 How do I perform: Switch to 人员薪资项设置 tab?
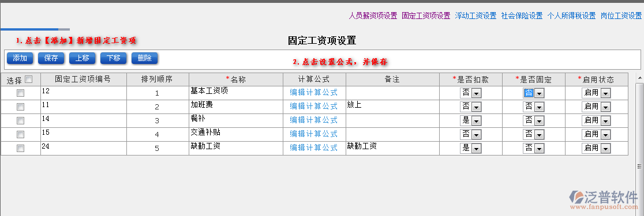click(x=373, y=16)
